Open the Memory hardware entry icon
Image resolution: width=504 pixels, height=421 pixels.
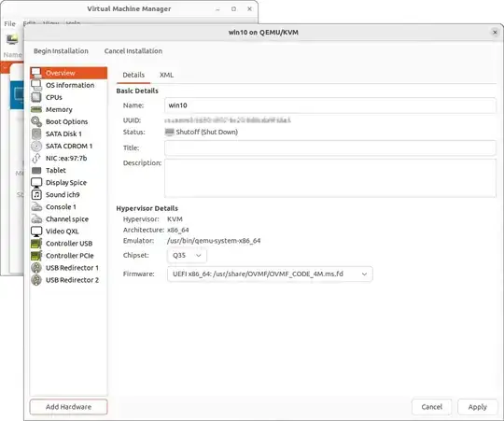coord(36,109)
